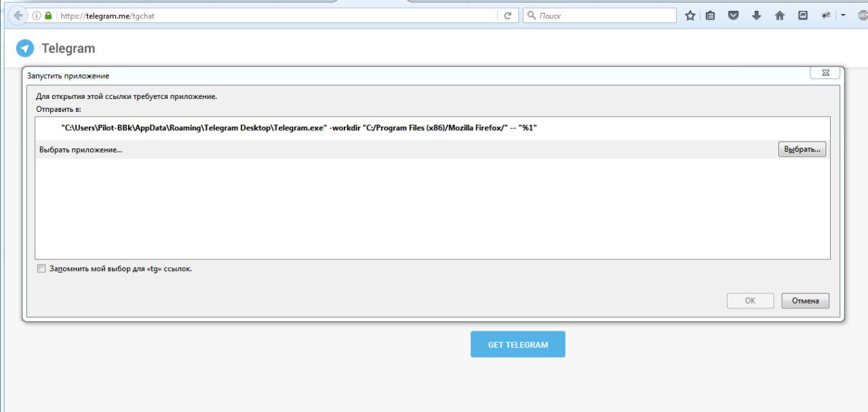Show bookmarks list icon in toolbar

click(x=710, y=16)
